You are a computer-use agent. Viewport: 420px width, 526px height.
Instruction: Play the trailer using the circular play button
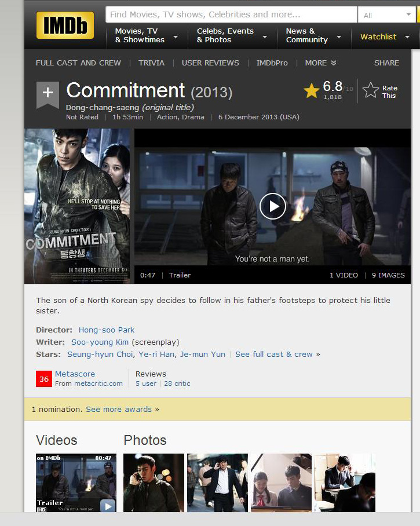(273, 206)
